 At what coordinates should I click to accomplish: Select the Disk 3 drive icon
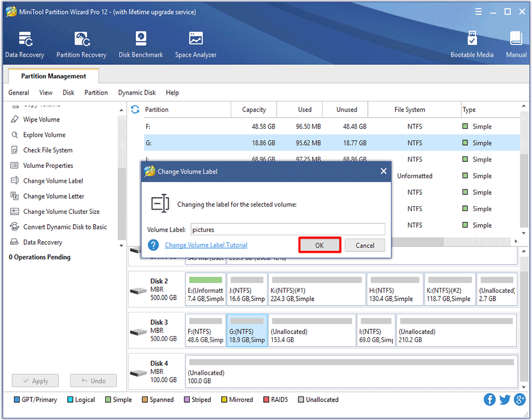click(x=138, y=332)
